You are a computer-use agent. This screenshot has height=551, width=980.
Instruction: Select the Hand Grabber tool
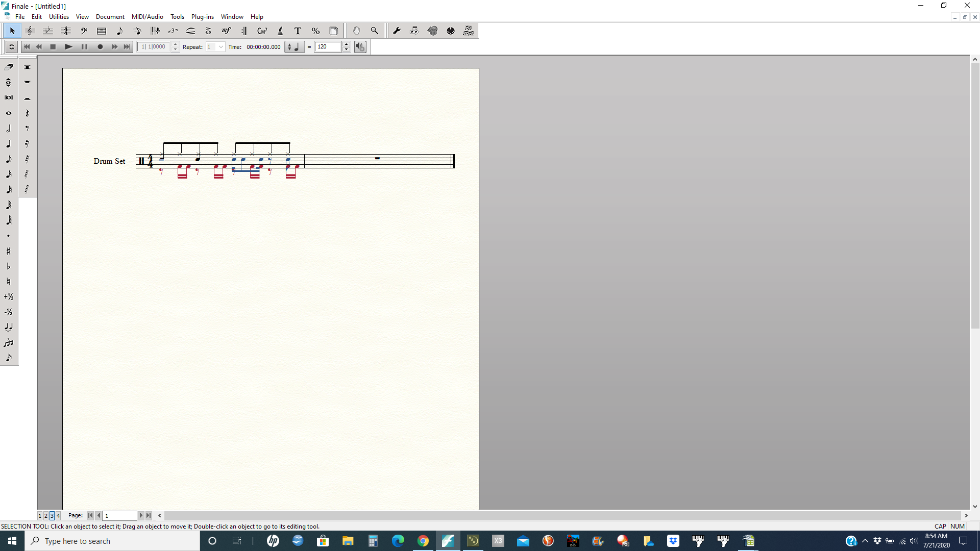coord(356,31)
